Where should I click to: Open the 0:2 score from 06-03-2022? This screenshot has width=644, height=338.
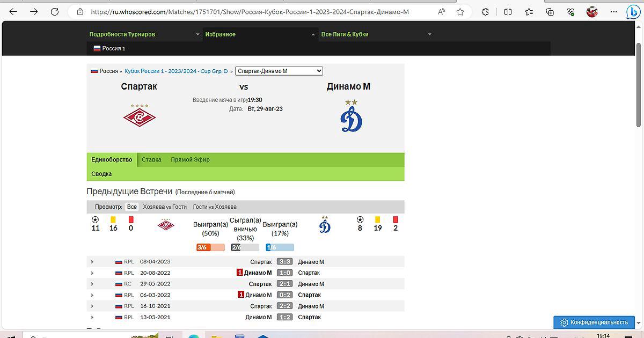(x=285, y=295)
